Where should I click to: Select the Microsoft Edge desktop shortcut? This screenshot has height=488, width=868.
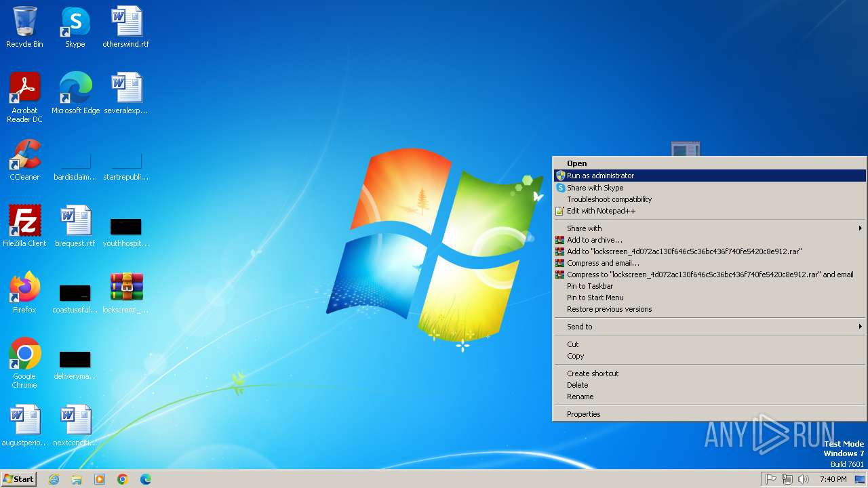coord(75,94)
